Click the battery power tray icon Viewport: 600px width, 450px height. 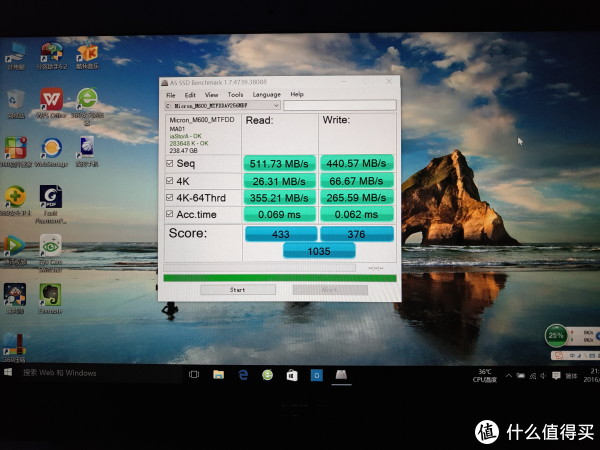pos(521,376)
